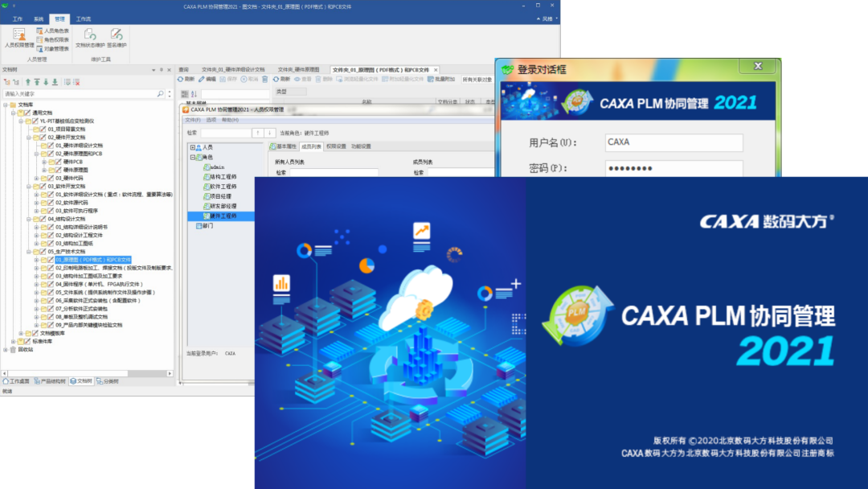The height and width of the screenshot is (489, 868).
Task: Open the 帮助(H) menu in the permission window
Action: point(230,120)
